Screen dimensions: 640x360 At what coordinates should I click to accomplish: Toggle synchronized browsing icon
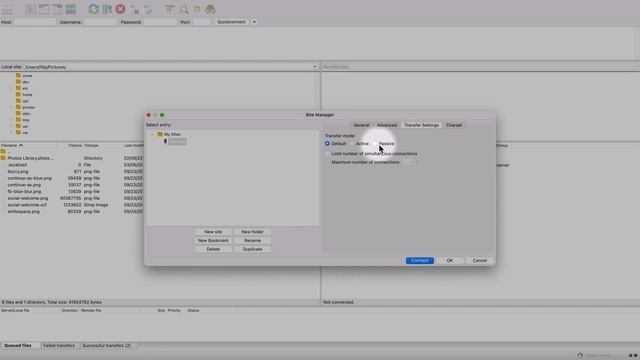coord(197,9)
